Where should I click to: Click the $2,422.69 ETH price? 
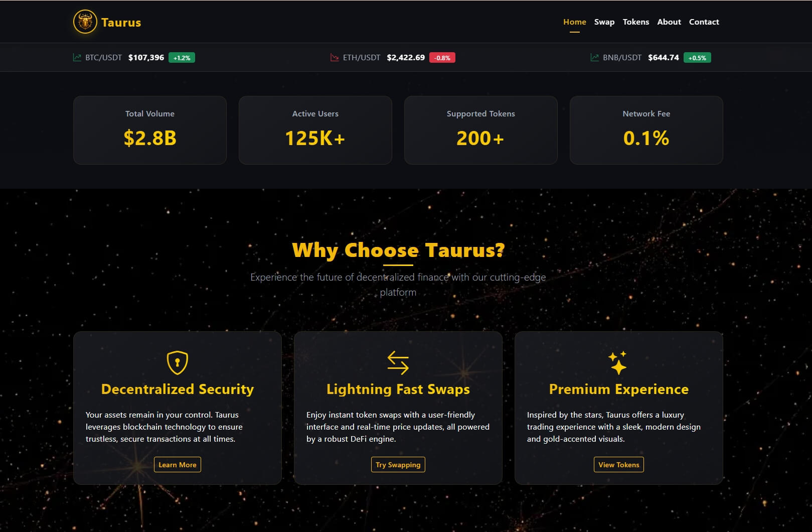tap(406, 58)
